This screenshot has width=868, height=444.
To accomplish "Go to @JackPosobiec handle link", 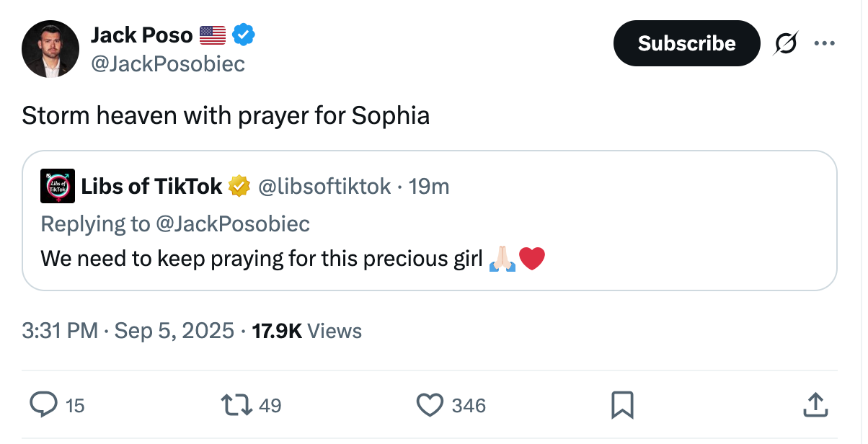I will pos(168,64).
